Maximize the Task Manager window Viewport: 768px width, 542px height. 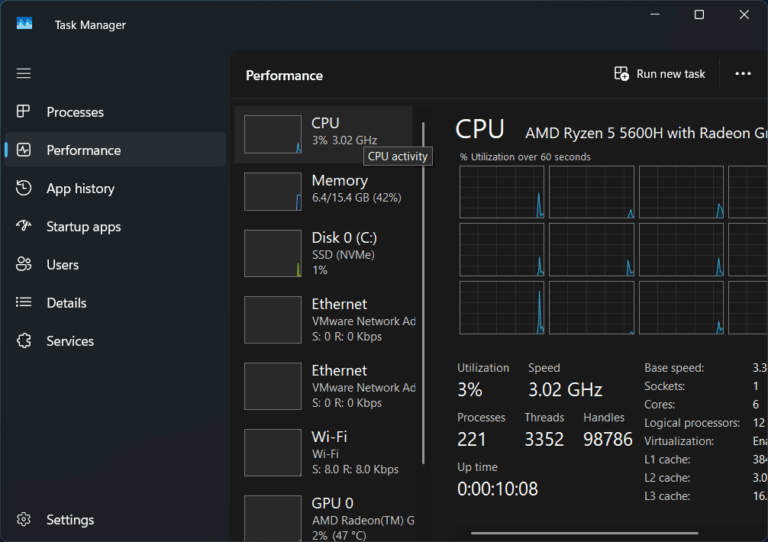(x=699, y=15)
